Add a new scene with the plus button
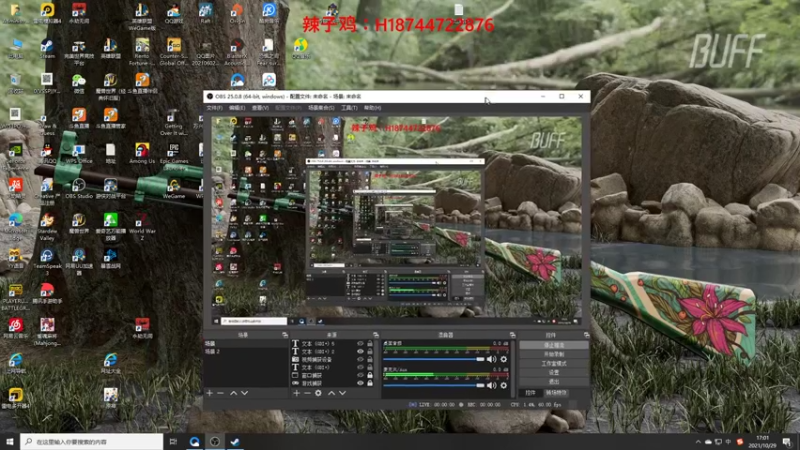The image size is (800, 450). click(210, 393)
